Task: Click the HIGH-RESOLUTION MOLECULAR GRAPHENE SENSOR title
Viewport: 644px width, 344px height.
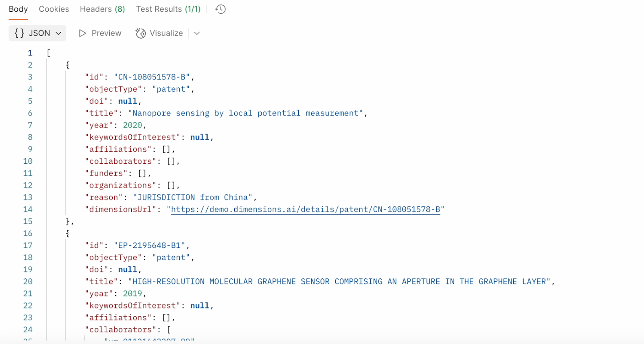Action: 339,282
